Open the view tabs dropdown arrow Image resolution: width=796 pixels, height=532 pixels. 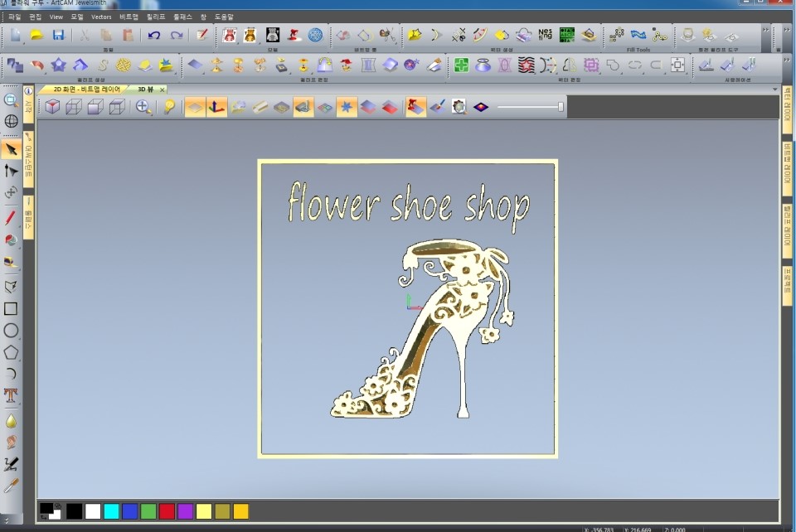(x=775, y=89)
